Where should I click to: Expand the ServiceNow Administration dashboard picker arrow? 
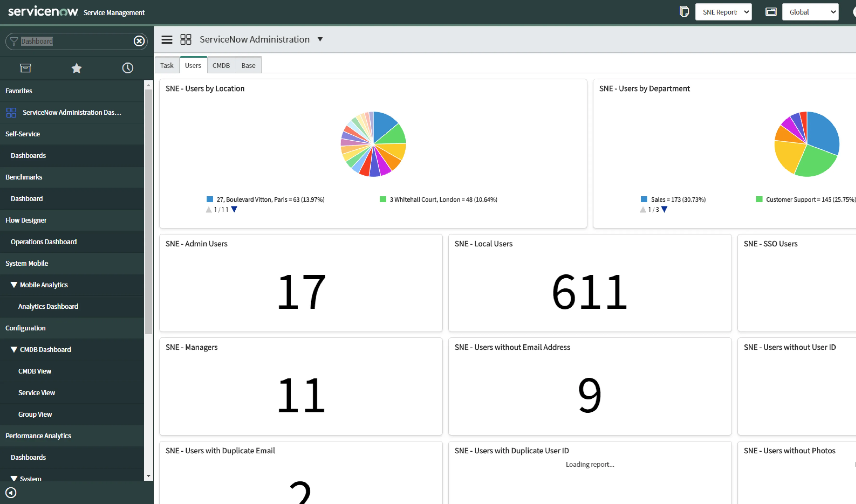(x=320, y=39)
